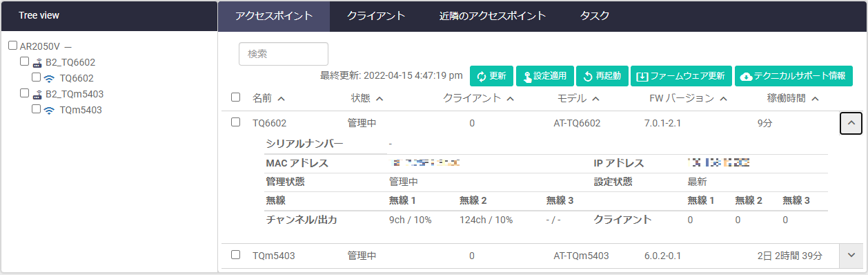
Task: Tick the TQ6602 row checkbox in table
Action: pyautogui.click(x=235, y=122)
